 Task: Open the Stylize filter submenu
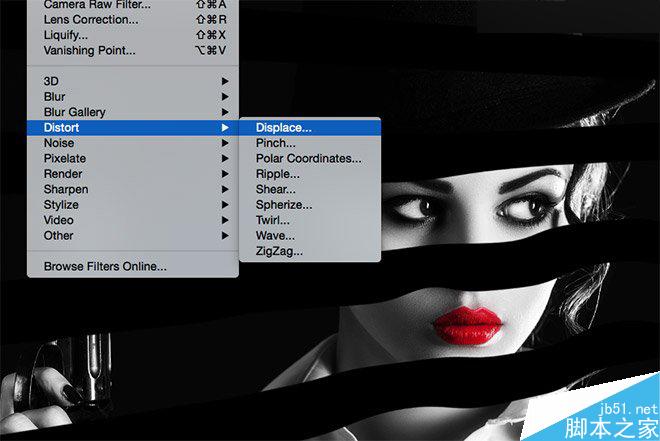(133, 205)
